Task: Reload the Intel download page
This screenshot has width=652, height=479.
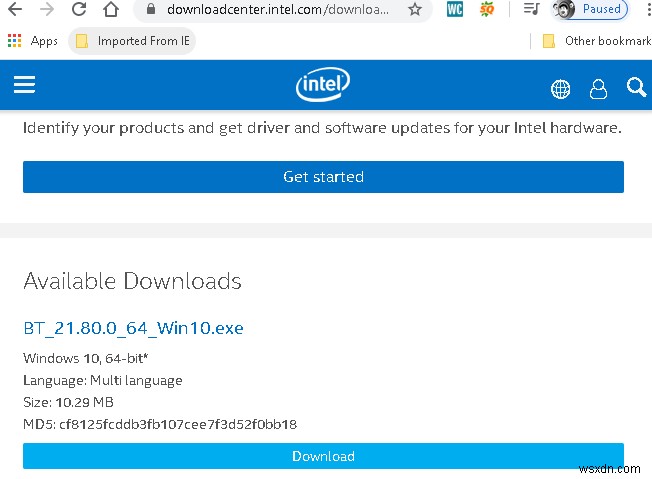Action: click(79, 9)
